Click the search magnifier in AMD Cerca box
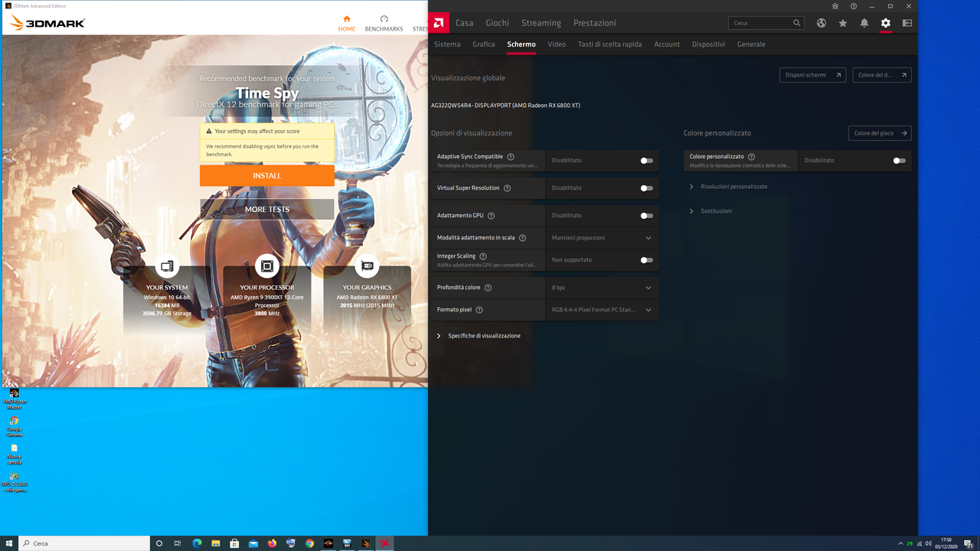The width and height of the screenshot is (980, 551). pyautogui.click(x=797, y=23)
